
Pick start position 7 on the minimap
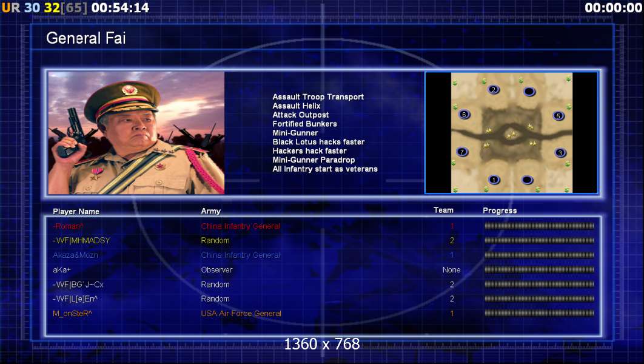click(463, 152)
